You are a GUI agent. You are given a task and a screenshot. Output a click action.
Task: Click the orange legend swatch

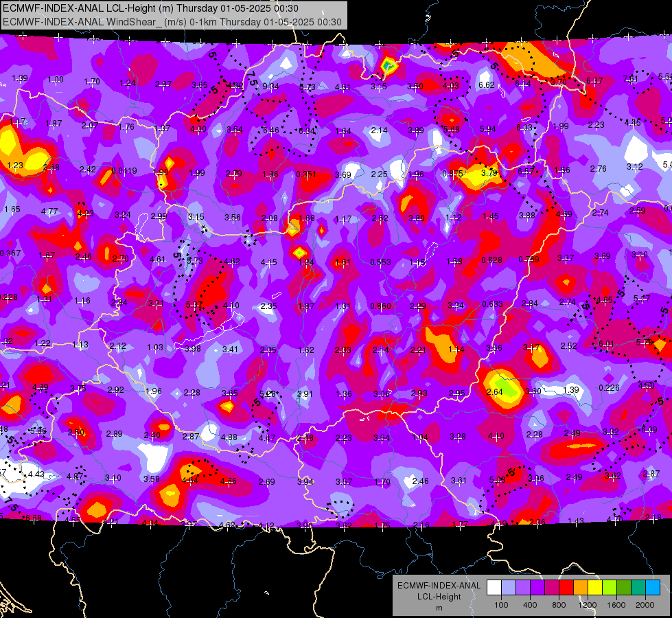580,588
